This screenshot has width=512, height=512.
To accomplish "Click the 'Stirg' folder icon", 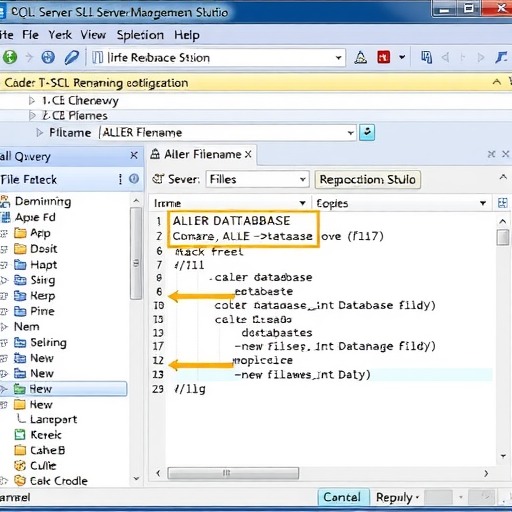I will tap(20, 280).
